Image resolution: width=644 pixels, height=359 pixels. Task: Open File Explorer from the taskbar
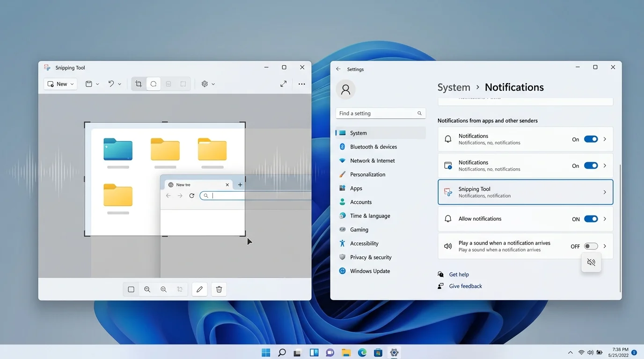point(346,352)
